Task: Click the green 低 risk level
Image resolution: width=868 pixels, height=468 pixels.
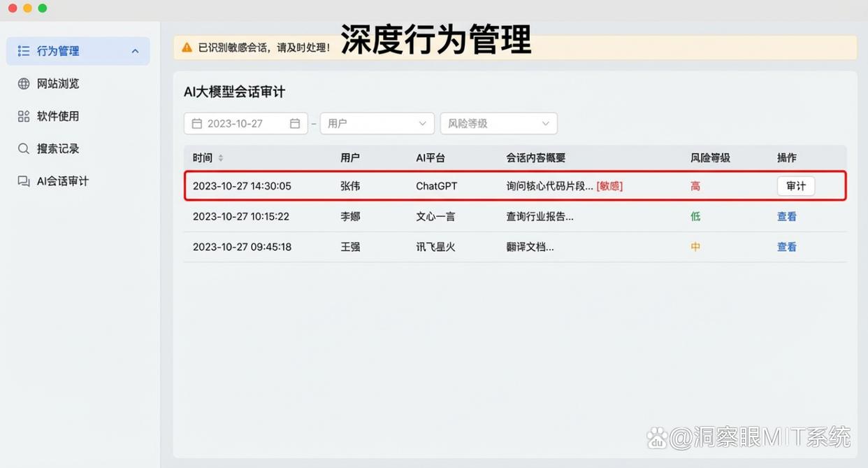Action: [695, 217]
